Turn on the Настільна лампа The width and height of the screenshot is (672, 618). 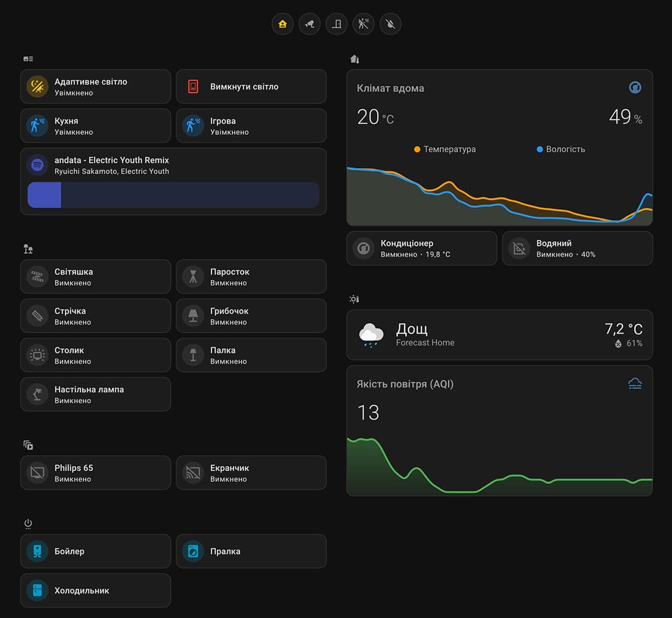click(x=37, y=394)
